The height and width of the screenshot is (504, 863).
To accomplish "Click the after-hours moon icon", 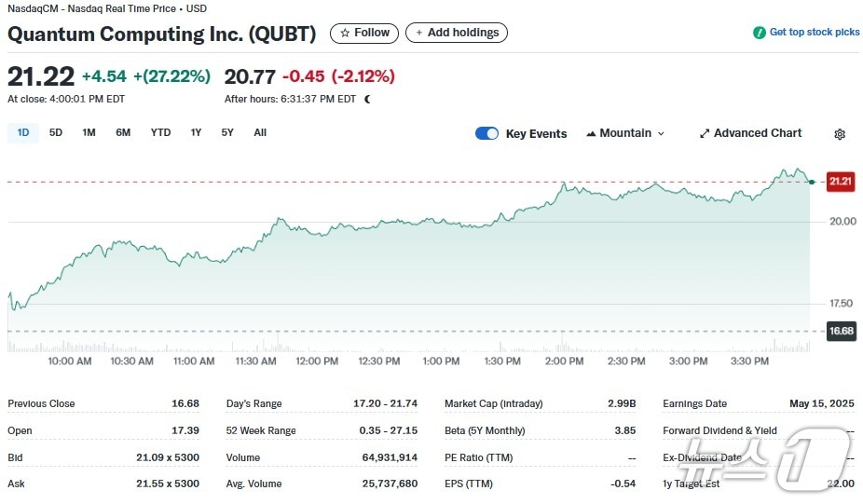I will (x=367, y=99).
